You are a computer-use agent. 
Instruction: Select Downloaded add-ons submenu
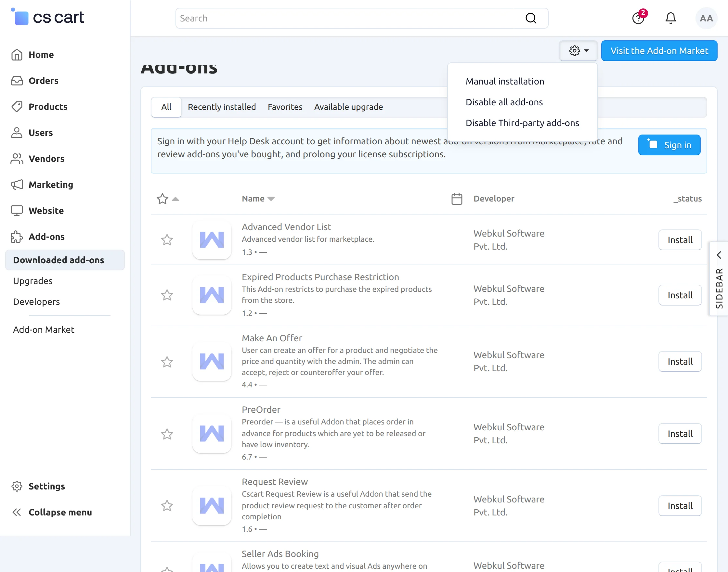coord(65,260)
